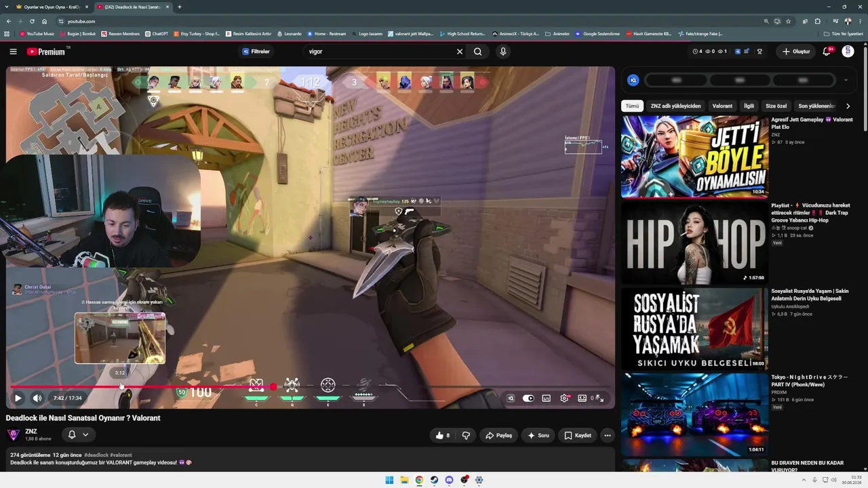868x488 pixels.
Task: Select the Size özel filter chip
Action: click(776, 106)
